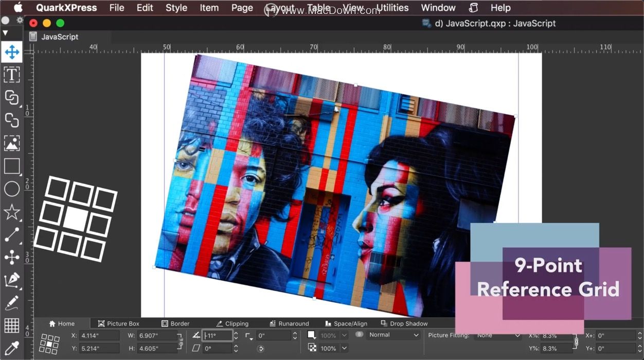Viewport: 644px width, 360px height.
Task: Click the box angle field showing -11°
Action: click(x=217, y=336)
